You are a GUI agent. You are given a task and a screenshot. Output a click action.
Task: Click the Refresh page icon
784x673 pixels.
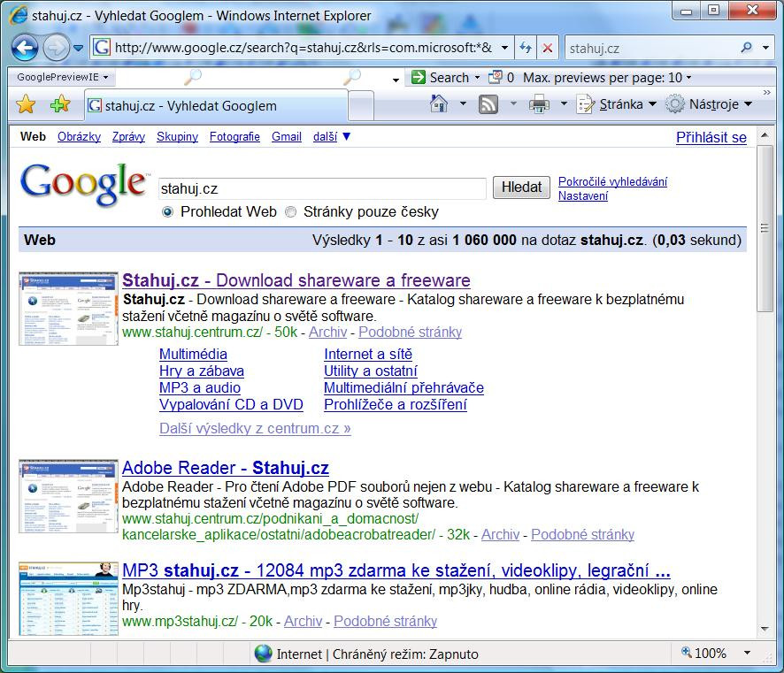(525, 48)
